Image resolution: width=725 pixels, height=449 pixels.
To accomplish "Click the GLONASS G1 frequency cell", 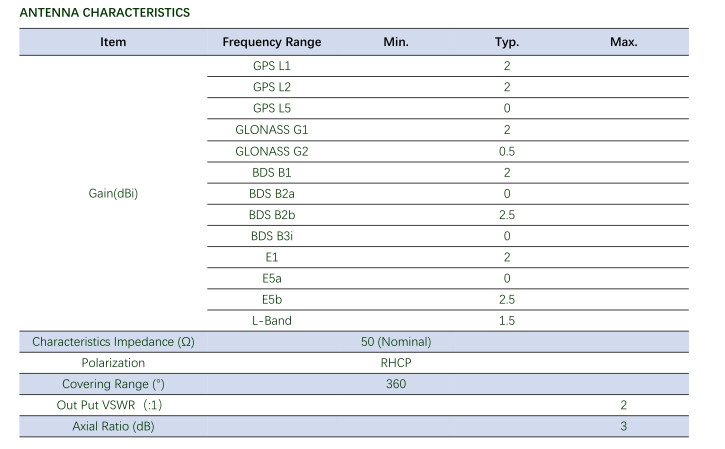I will [271, 130].
